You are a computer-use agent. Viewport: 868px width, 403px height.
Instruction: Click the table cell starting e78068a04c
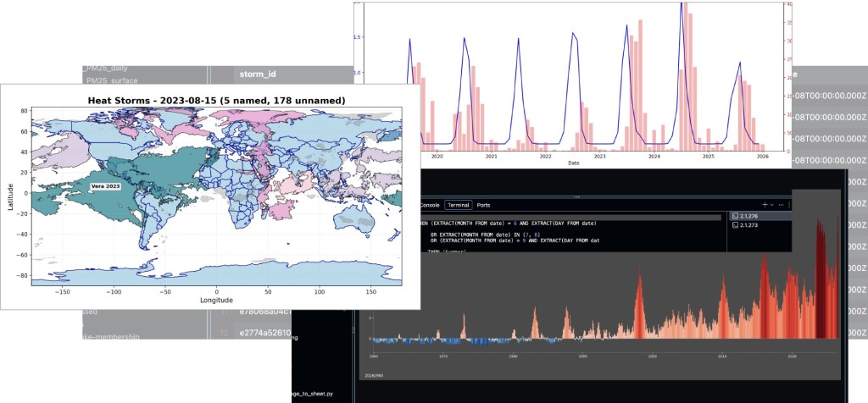tap(264, 312)
